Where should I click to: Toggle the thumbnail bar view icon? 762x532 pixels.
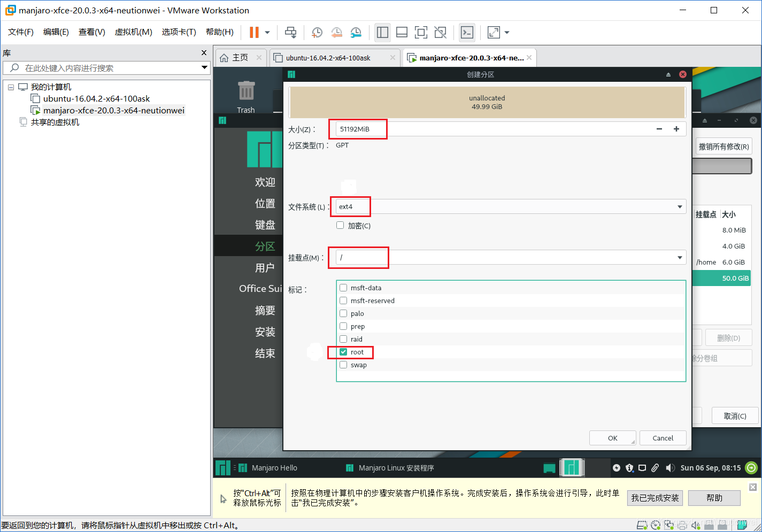402,33
